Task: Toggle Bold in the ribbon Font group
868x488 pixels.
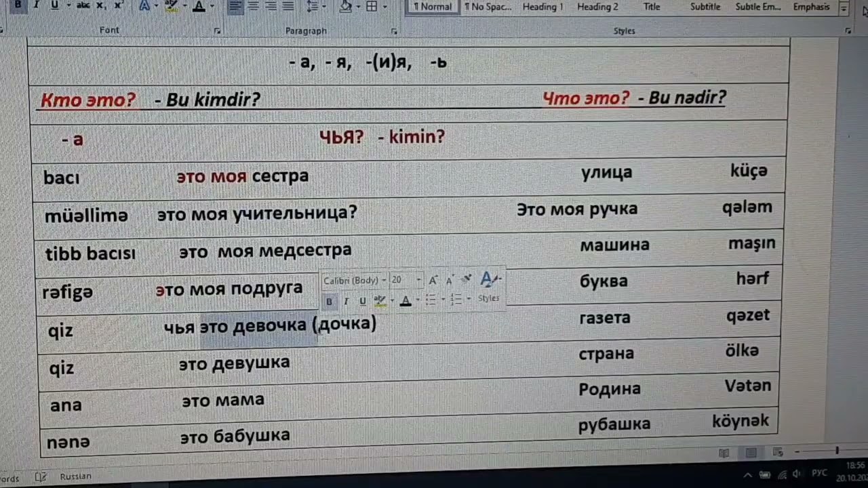Action: (x=18, y=5)
